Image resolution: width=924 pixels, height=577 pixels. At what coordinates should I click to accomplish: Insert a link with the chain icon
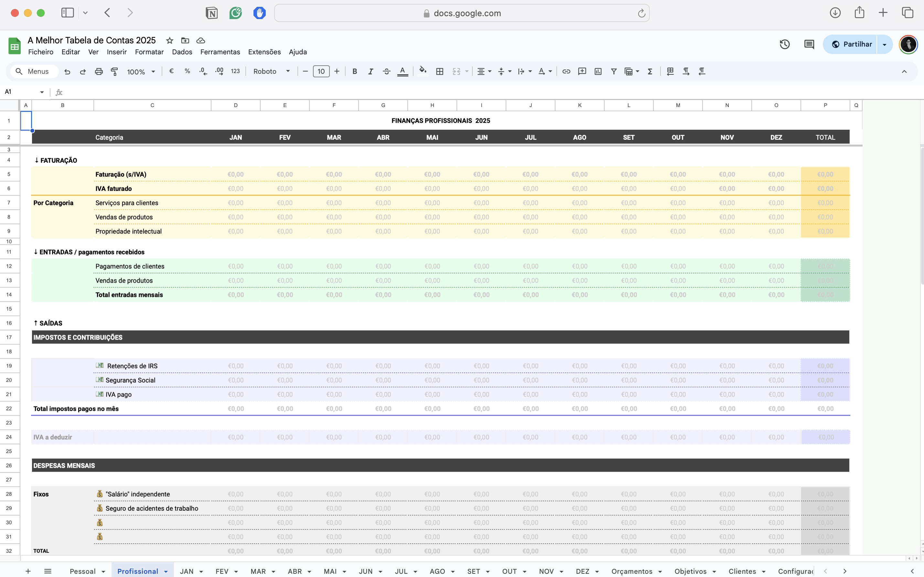[566, 71]
